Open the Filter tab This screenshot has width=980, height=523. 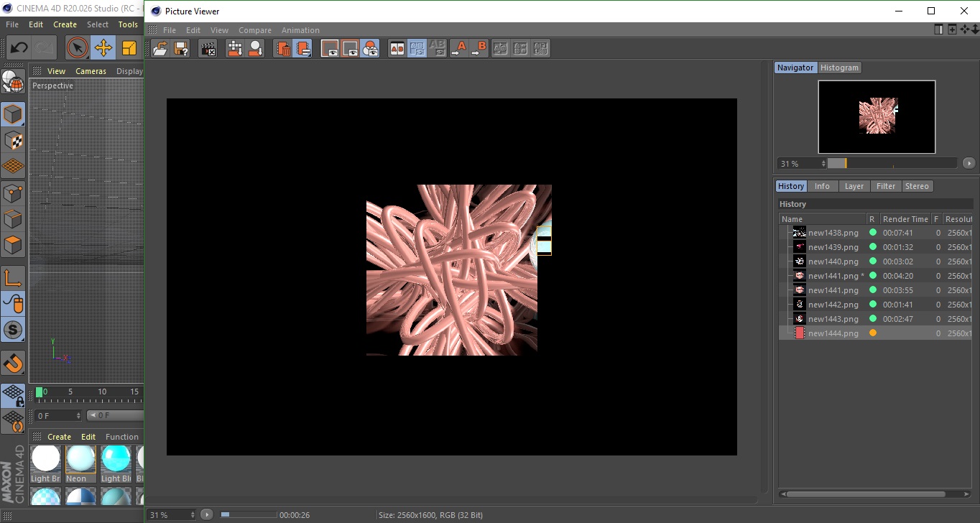pos(886,186)
